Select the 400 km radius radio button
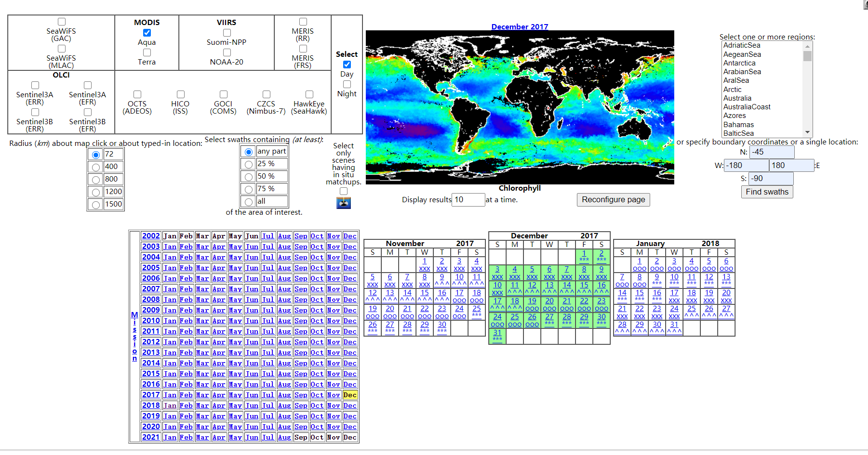 [x=96, y=167]
